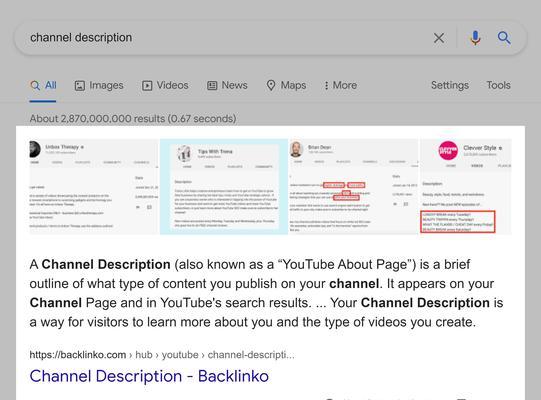Click the Clevver Style pink channel logo

click(448, 150)
